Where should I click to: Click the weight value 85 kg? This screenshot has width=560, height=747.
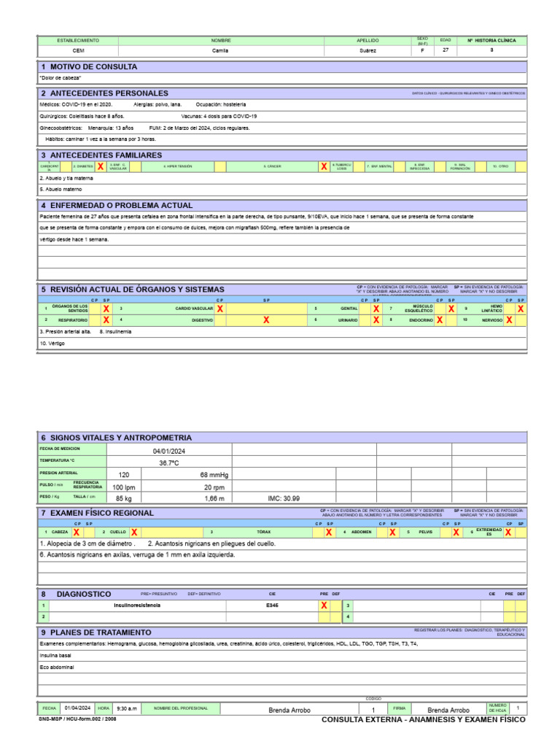pyautogui.click(x=124, y=498)
